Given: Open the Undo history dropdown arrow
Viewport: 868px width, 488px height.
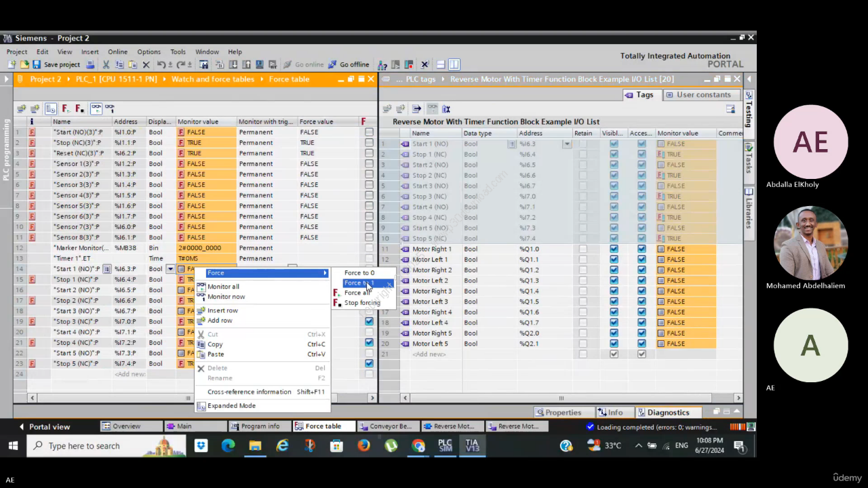Looking at the screenshot, I should 170,64.
